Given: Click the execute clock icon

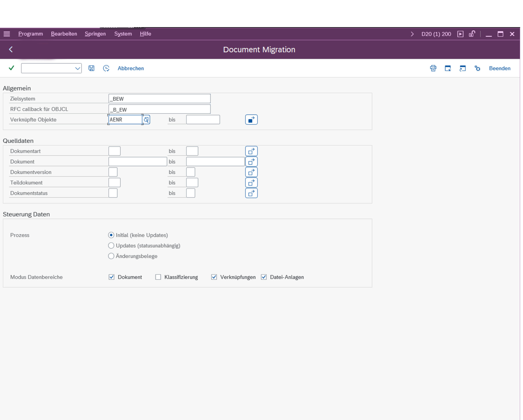Looking at the screenshot, I should (x=106, y=68).
